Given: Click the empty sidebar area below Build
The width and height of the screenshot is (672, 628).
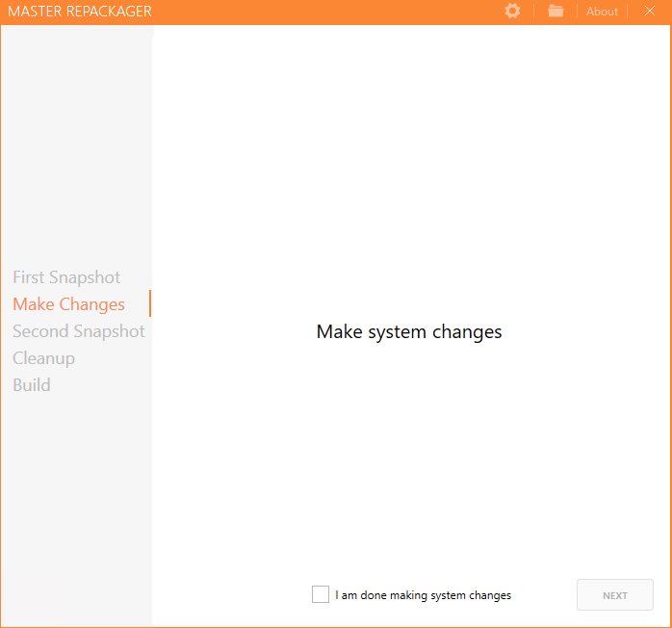Looking at the screenshot, I should pos(77,501).
